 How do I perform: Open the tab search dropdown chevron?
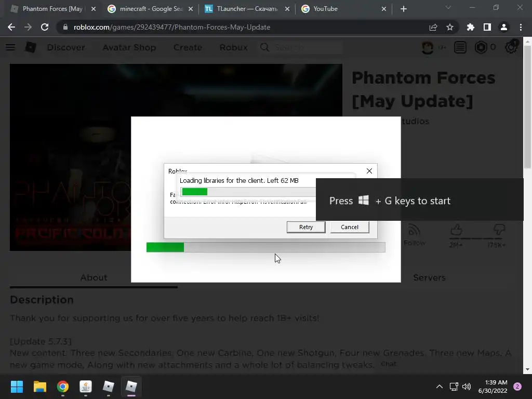coord(448,7)
